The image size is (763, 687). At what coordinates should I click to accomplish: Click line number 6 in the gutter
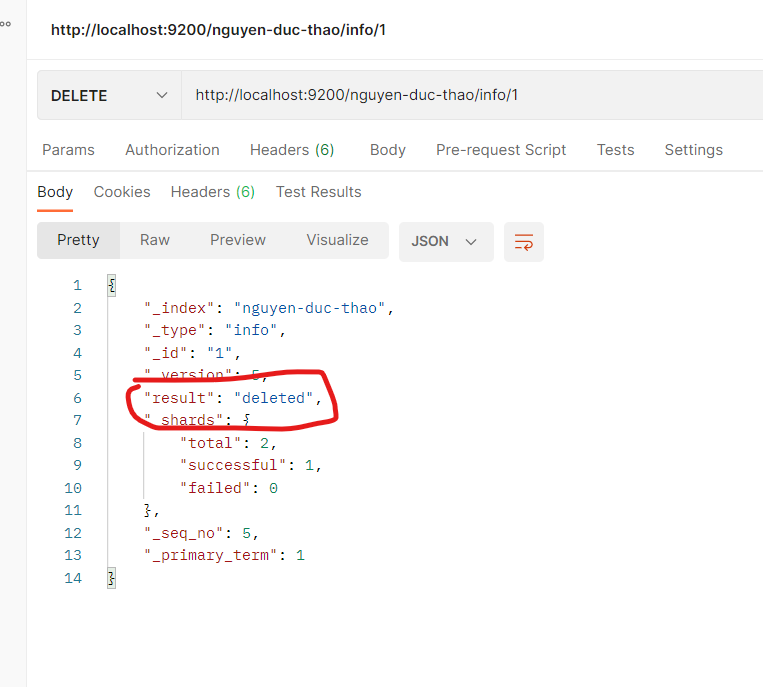pos(77,398)
